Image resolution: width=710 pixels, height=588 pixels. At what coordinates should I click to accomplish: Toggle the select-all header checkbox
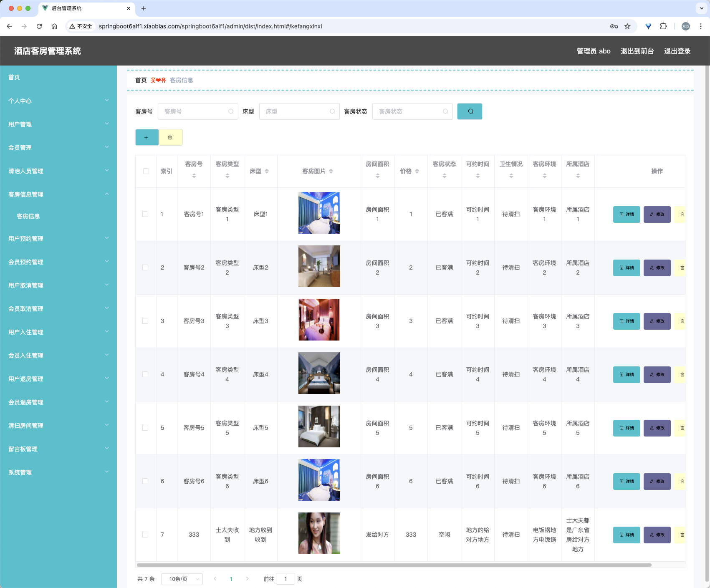point(146,171)
